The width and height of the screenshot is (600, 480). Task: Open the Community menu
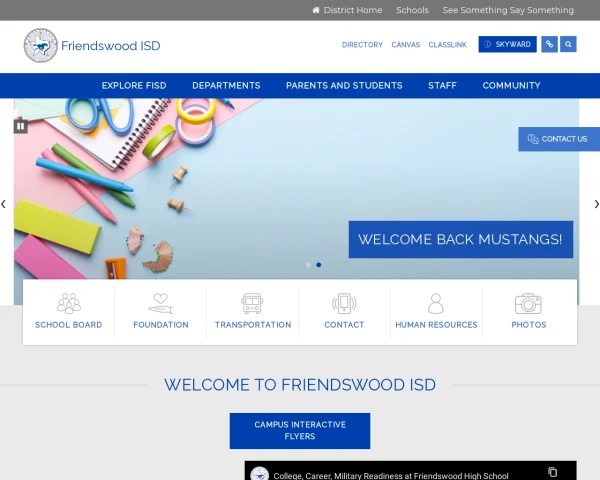[x=511, y=85]
